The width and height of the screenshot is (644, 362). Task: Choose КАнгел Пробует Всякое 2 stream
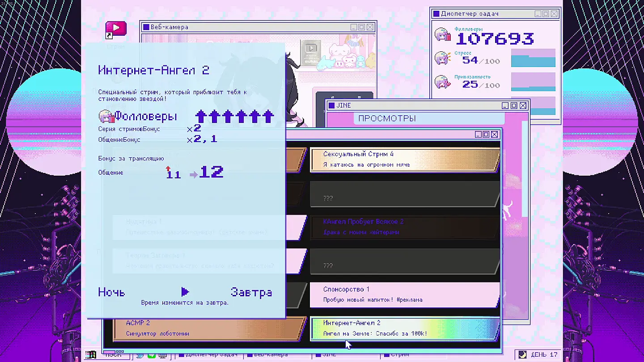coord(404,227)
